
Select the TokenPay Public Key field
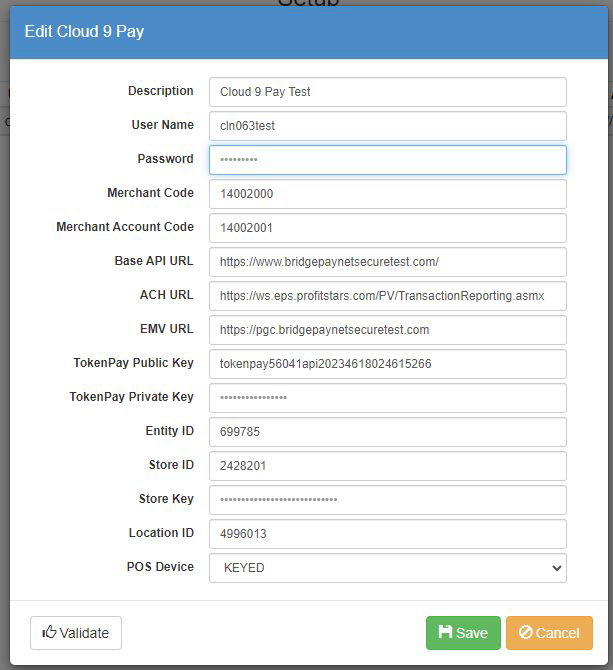pyautogui.click(x=387, y=364)
